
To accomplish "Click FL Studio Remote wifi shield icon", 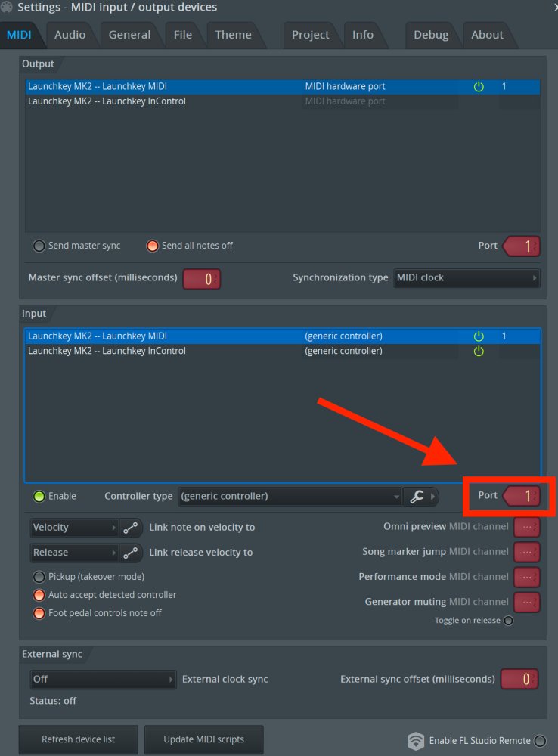I will [416, 741].
